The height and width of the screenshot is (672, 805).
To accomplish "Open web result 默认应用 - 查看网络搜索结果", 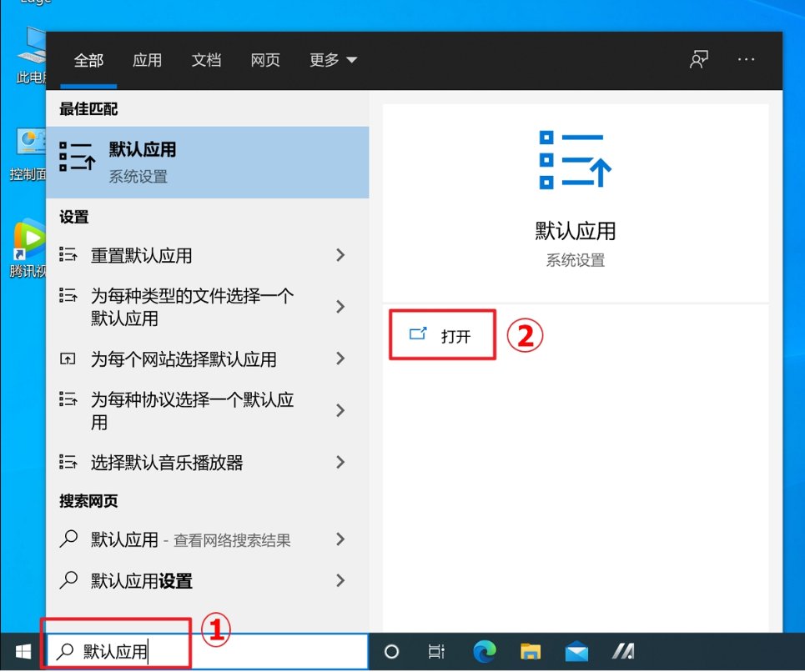I will click(x=208, y=539).
